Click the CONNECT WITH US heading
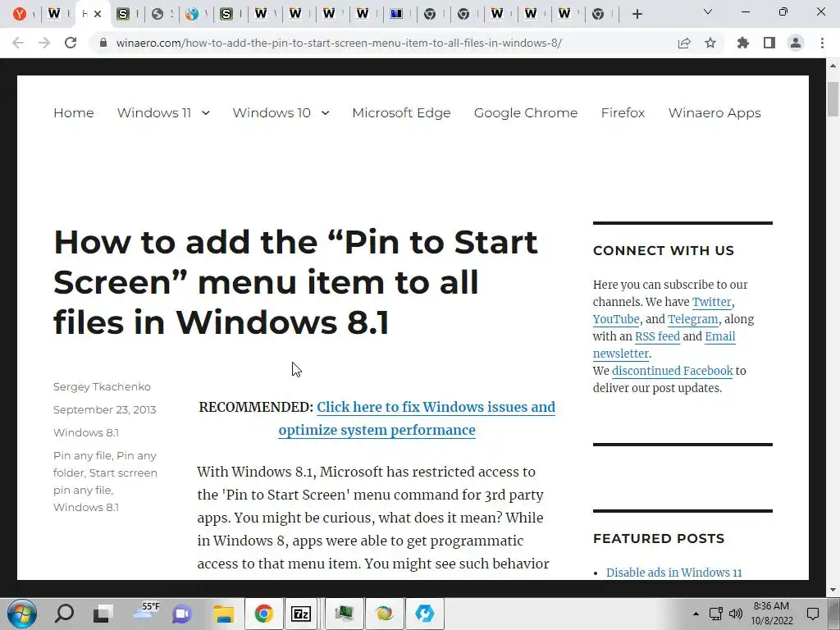Screen dimensions: 840x630 coord(663,251)
